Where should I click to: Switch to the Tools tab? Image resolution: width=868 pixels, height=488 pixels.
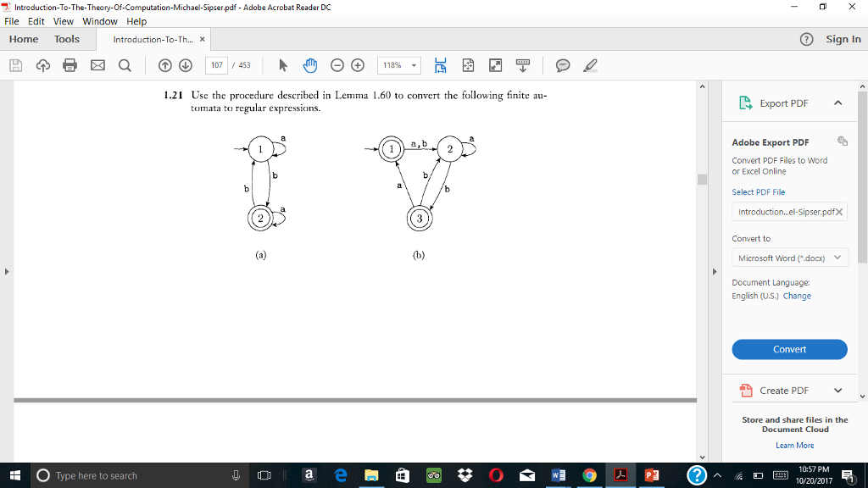tap(66, 38)
